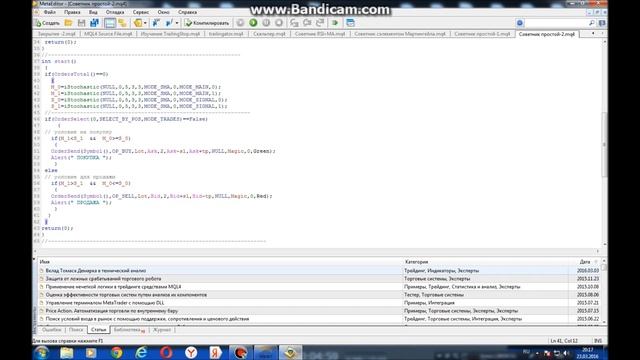640x360 pixels.
Task: Open Internet Explorer from taskbar
Action: click(x=141, y=353)
